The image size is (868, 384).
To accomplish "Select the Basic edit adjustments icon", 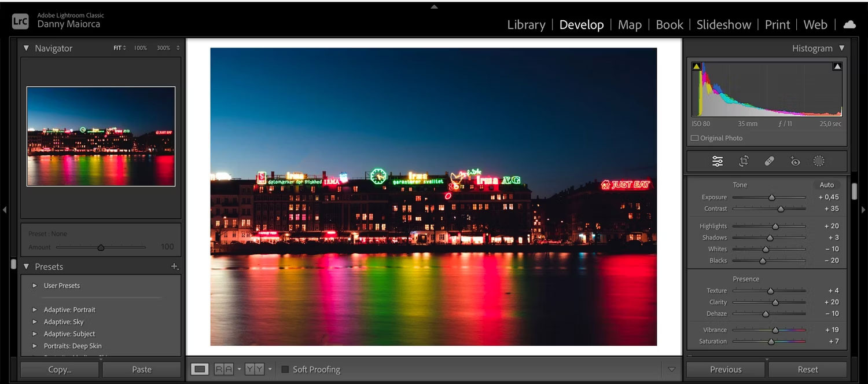I will (718, 161).
